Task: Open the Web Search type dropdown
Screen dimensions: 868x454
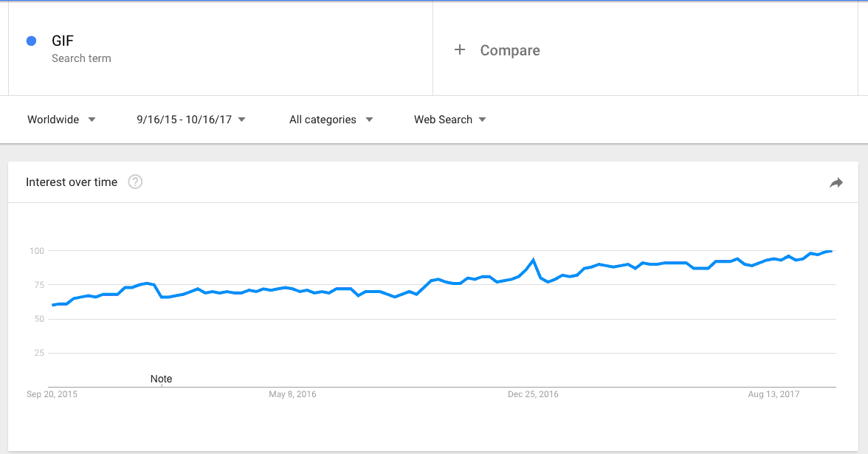Action: [x=449, y=119]
